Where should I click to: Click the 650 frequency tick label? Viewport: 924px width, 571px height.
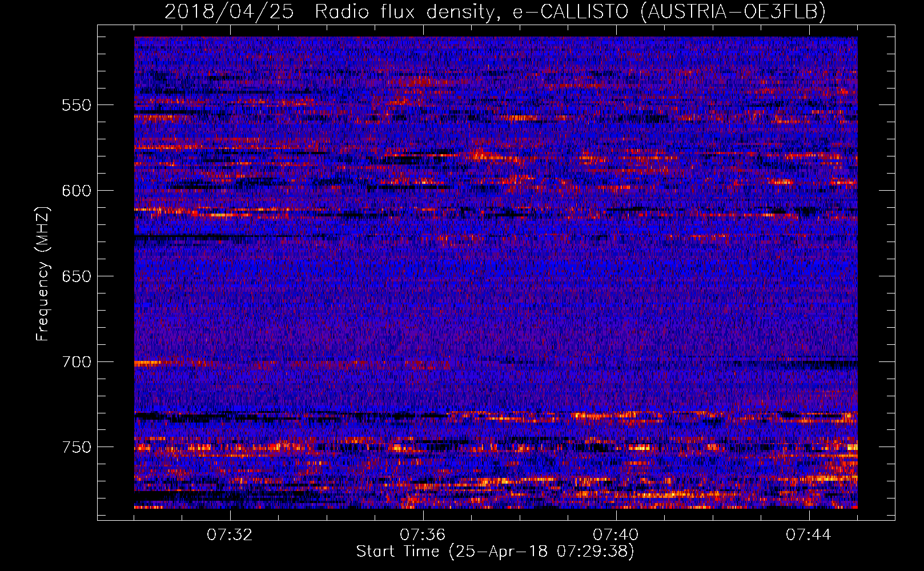tap(77, 277)
